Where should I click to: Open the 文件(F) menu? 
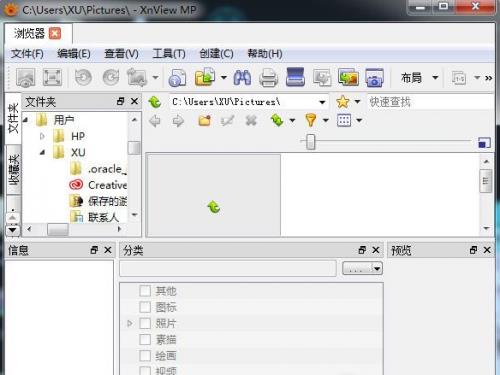coord(27,54)
